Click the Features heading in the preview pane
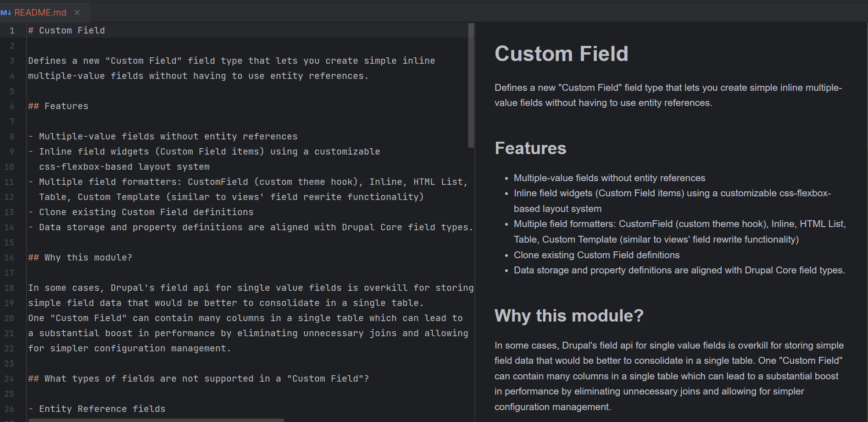This screenshot has height=422, width=868. [x=530, y=148]
